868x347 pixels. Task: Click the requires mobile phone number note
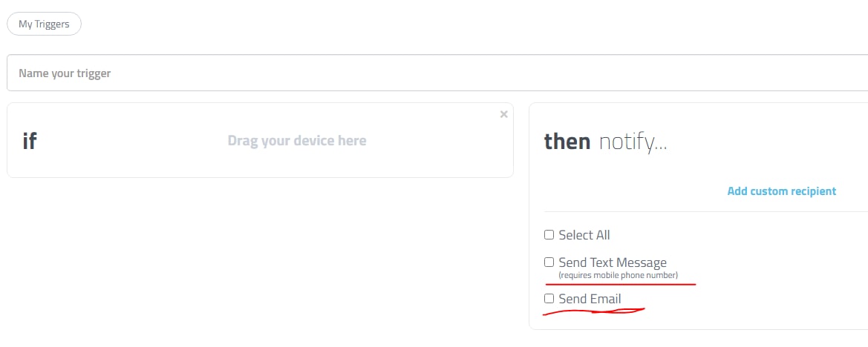click(618, 276)
